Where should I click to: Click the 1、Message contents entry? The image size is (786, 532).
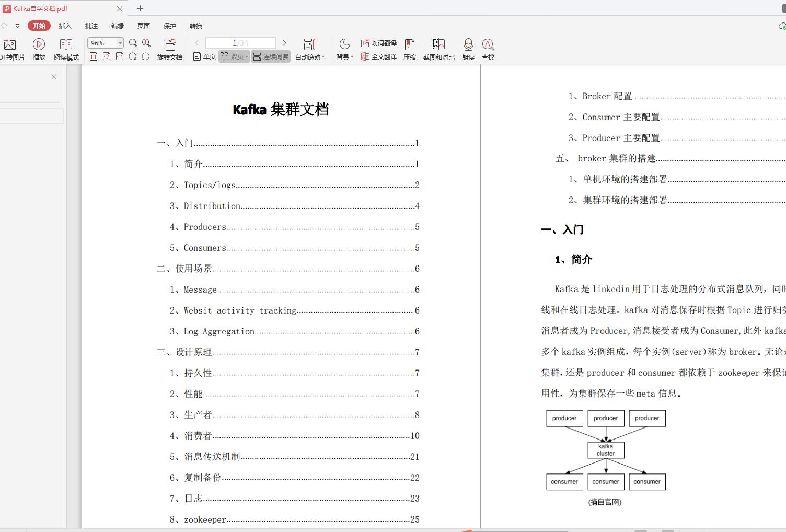[x=294, y=290]
